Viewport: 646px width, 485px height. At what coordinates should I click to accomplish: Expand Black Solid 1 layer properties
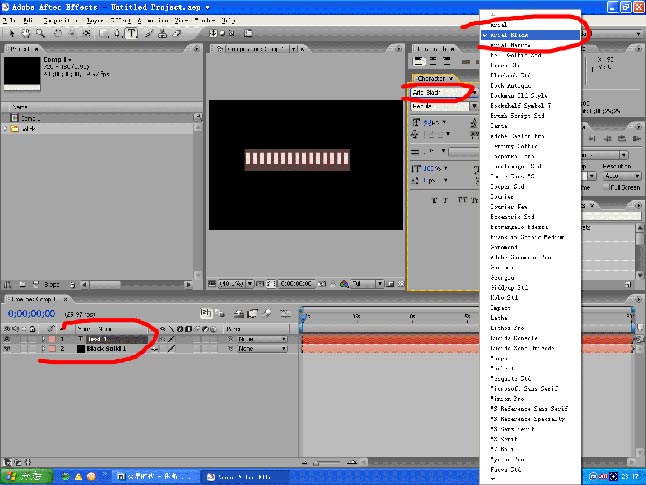pos(43,349)
